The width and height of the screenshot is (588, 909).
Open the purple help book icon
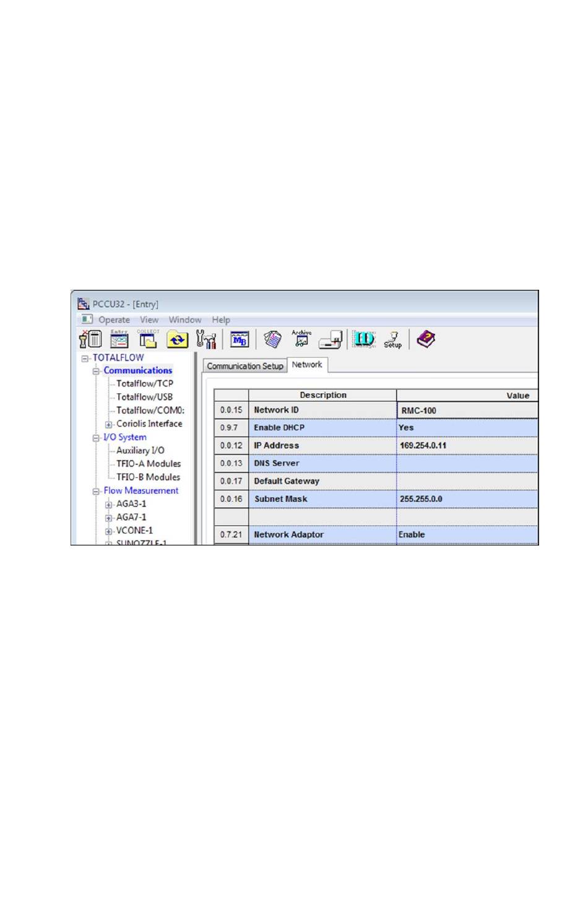(x=426, y=339)
